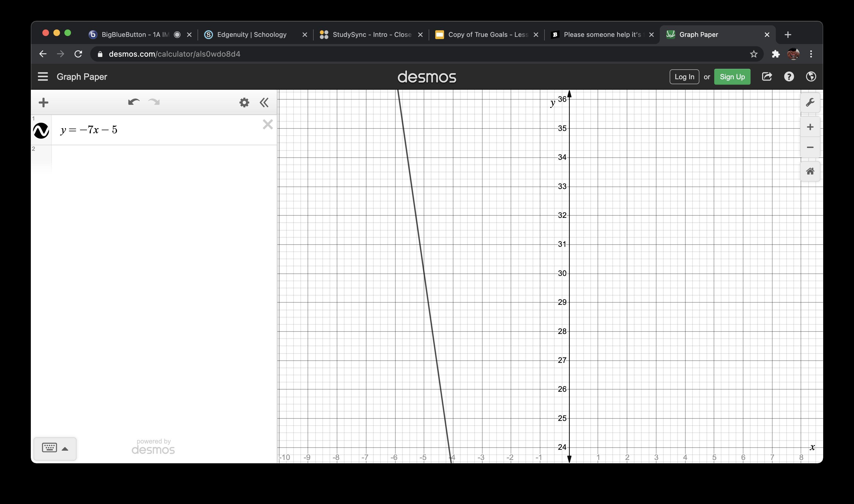854x504 pixels.
Task: Open the Graph Settings wrench
Action: pos(810,103)
